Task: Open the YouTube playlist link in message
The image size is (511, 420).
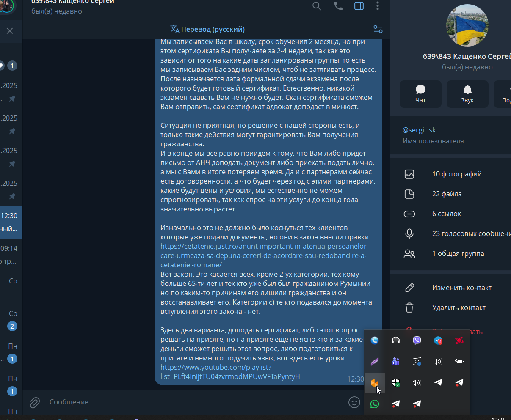Action: (230, 372)
